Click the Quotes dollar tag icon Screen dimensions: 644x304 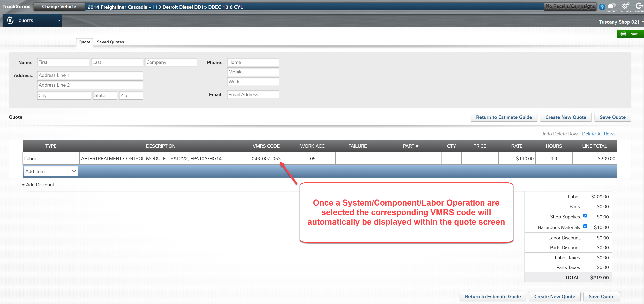[x=10, y=20]
